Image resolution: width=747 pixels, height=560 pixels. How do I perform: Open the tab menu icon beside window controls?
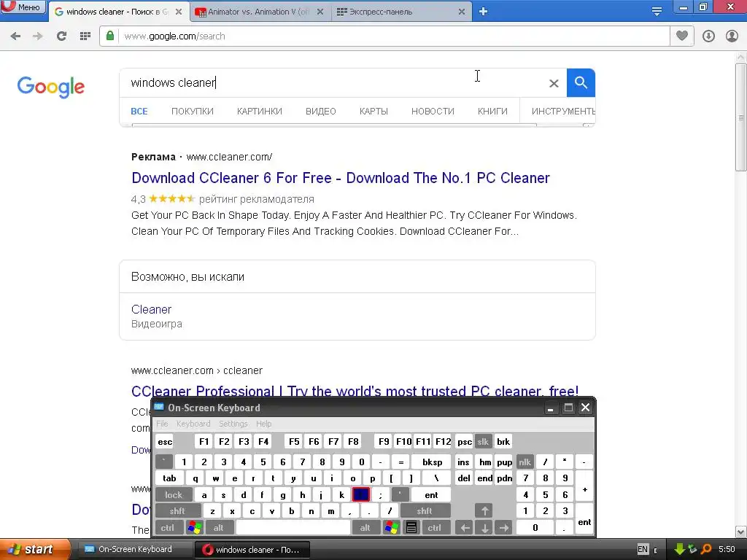[657, 12]
